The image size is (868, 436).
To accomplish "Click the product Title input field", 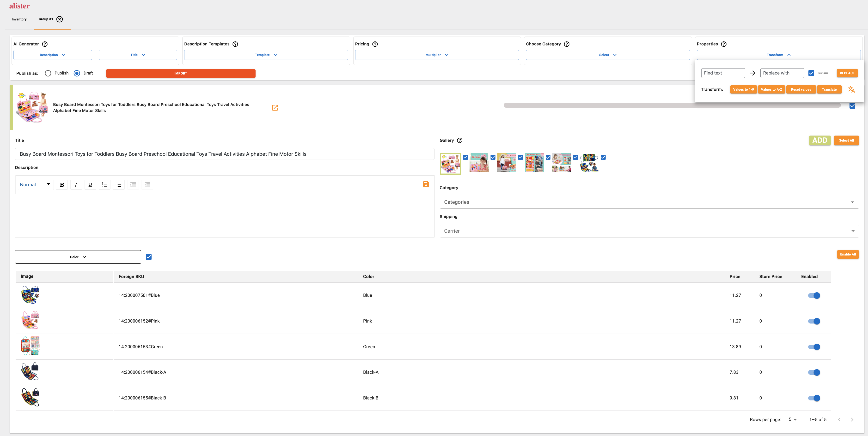I will (x=225, y=154).
